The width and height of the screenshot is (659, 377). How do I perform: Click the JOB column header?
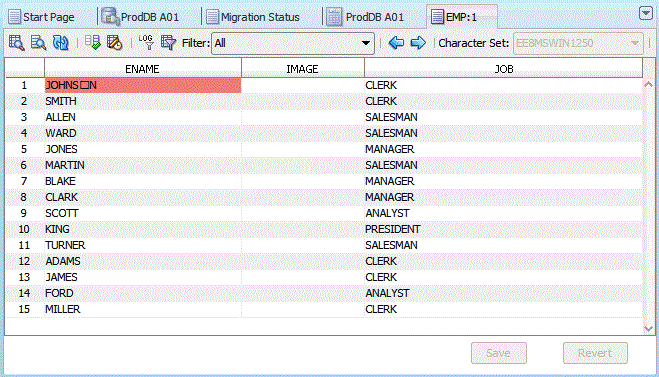[x=503, y=69]
